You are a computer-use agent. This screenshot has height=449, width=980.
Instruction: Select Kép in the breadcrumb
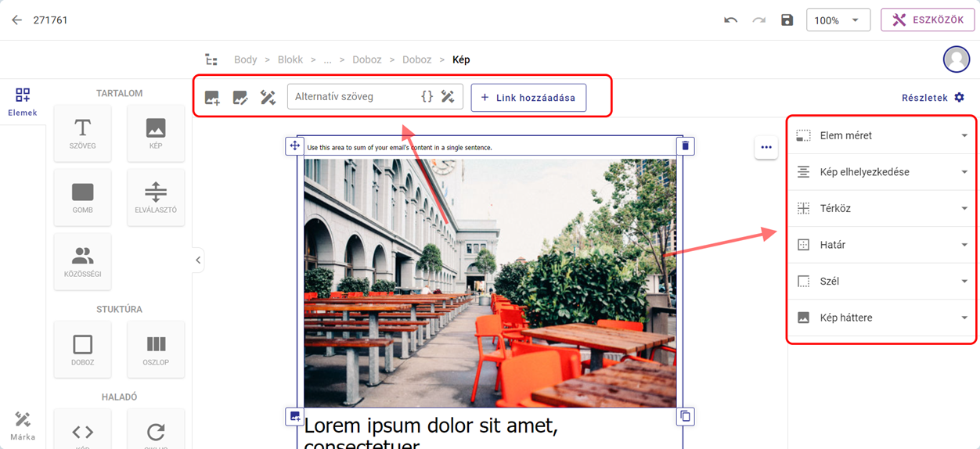coord(461,59)
